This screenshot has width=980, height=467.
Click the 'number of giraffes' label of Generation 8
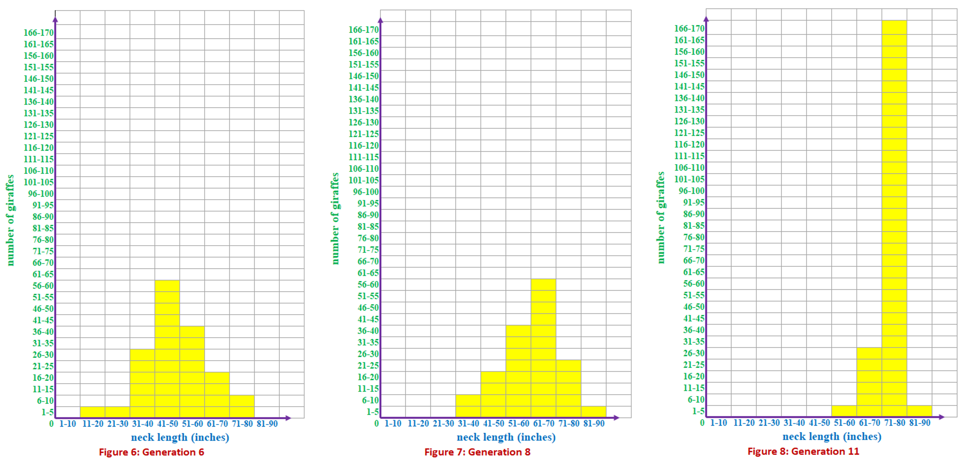coord(335,219)
